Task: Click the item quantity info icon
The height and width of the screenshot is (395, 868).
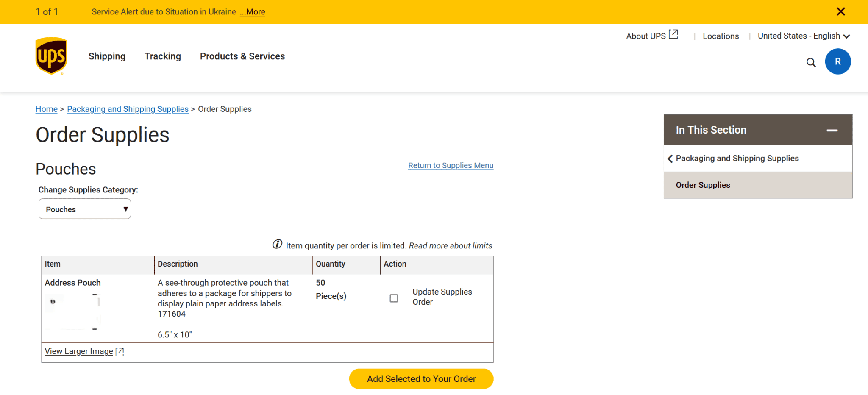Action: coord(277,245)
